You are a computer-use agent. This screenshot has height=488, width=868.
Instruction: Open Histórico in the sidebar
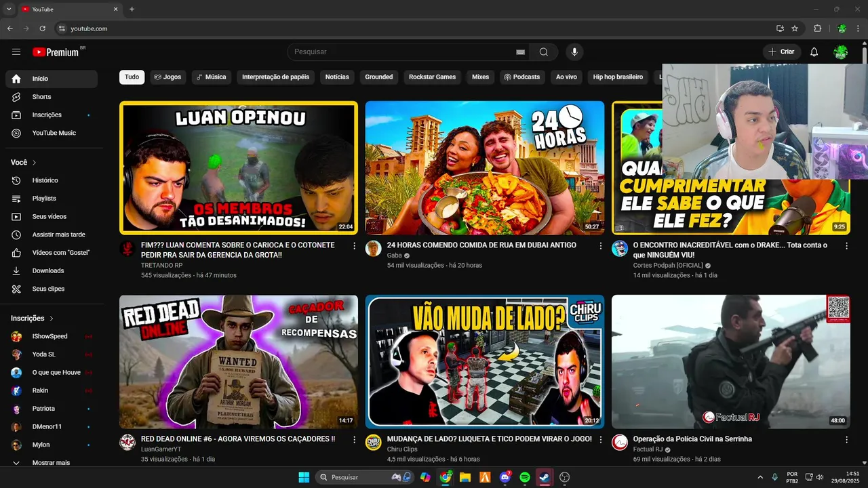[x=52, y=180]
